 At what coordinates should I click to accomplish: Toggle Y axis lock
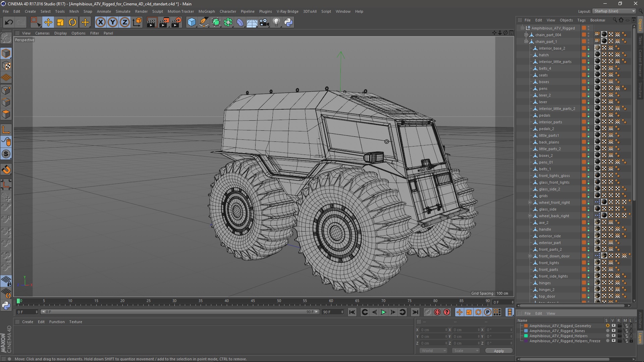113,22
